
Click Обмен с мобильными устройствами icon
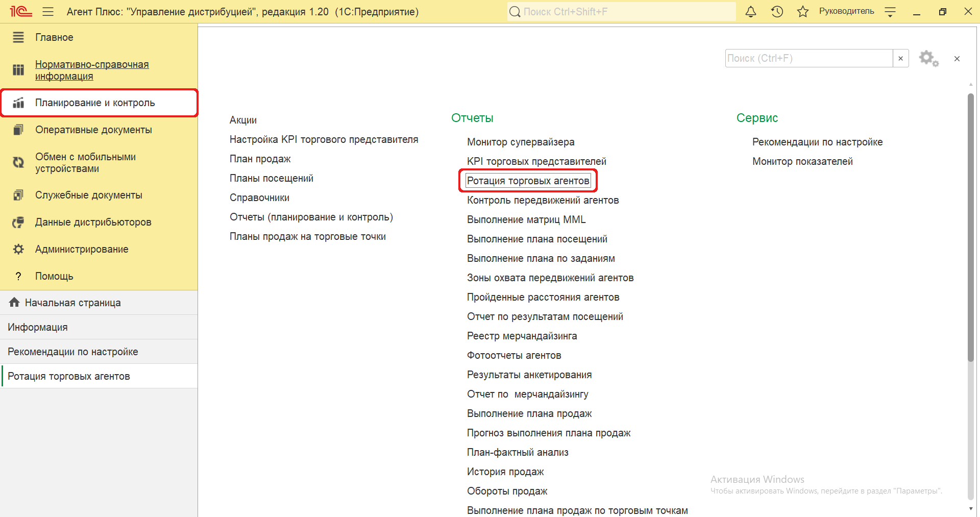point(18,162)
